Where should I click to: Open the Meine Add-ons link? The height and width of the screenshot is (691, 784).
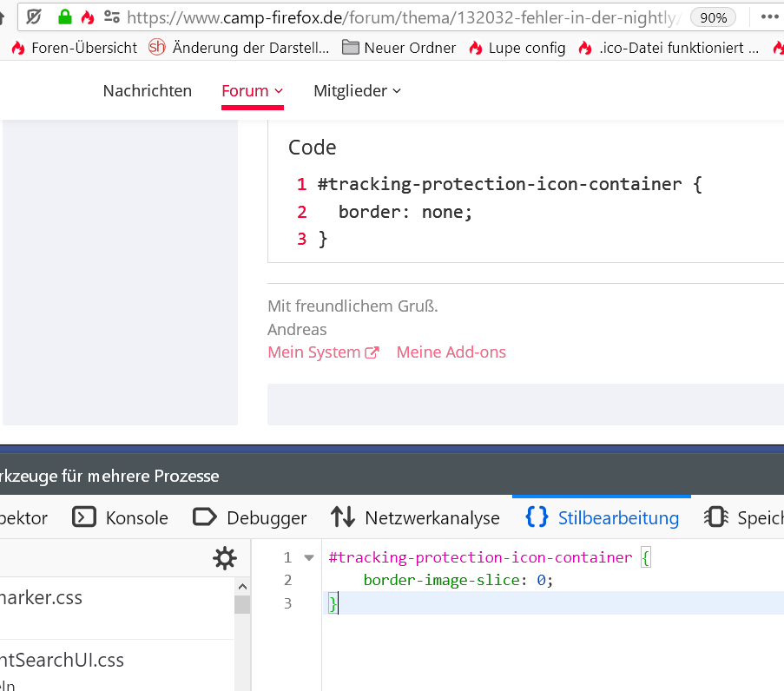coord(451,352)
